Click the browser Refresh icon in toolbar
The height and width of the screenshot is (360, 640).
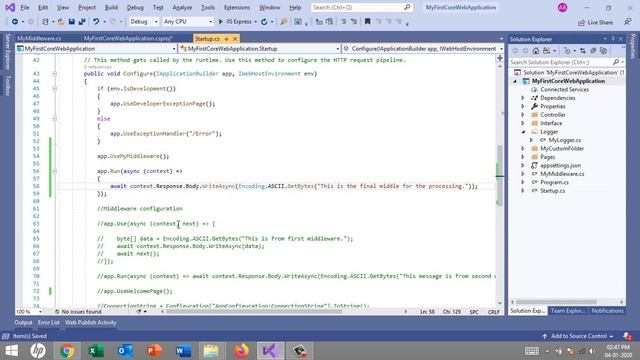point(264,22)
